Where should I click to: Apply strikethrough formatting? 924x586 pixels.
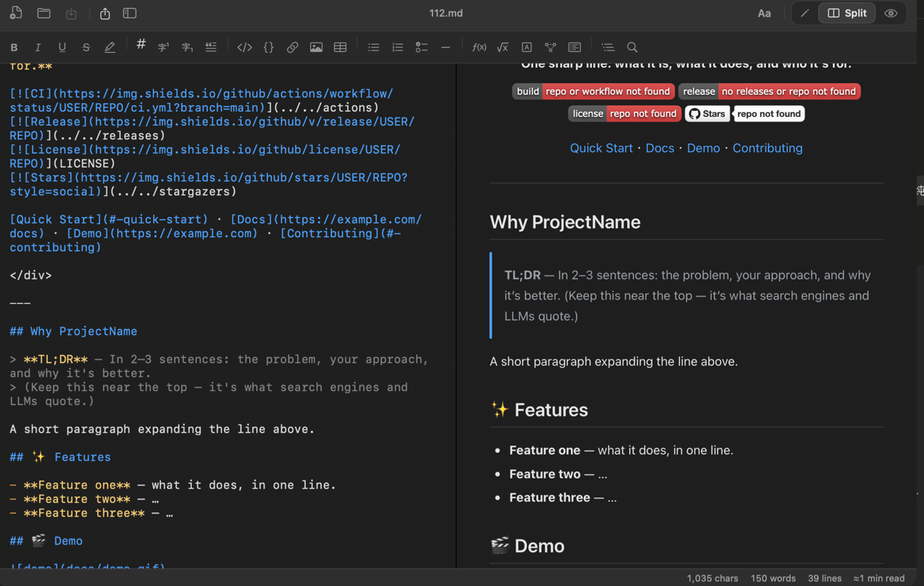[x=86, y=47]
